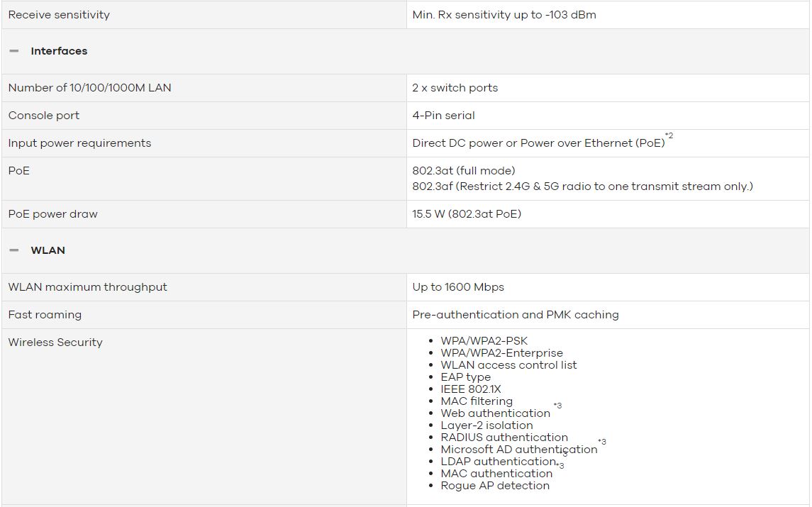
Task: Click the Interfaces section heading
Action: click(59, 51)
